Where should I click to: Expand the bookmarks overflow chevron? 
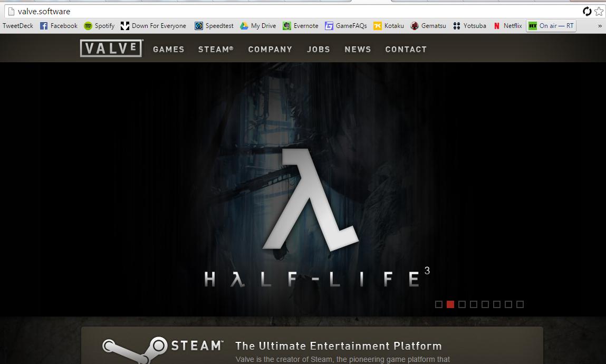click(600, 25)
